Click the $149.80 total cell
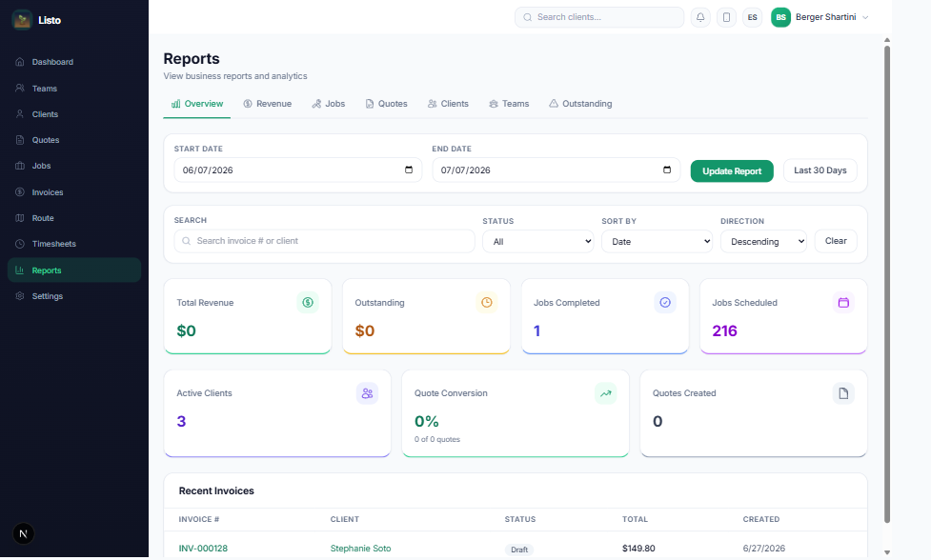 click(x=638, y=549)
